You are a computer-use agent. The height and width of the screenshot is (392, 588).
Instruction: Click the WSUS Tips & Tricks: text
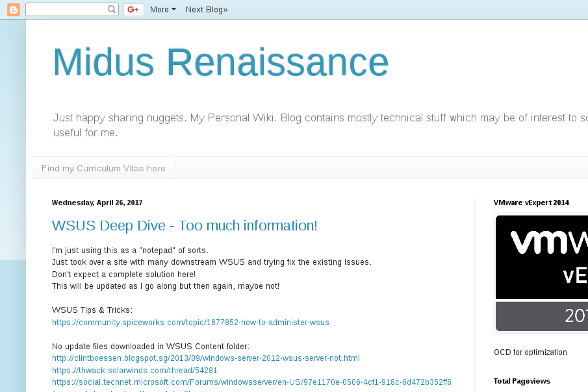(92, 310)
